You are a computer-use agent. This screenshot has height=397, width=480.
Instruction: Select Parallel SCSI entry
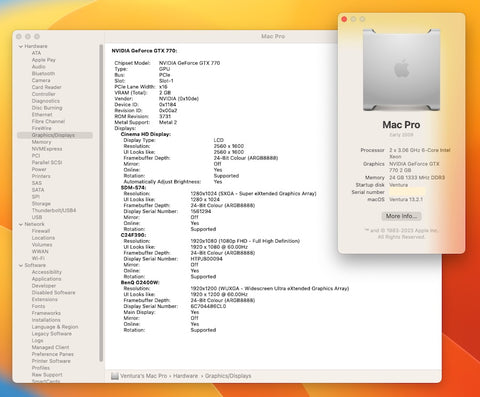click(x=47, y=162)
